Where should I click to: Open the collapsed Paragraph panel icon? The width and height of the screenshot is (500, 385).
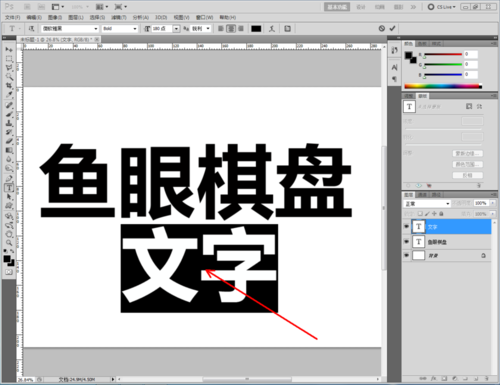point(394,79)
